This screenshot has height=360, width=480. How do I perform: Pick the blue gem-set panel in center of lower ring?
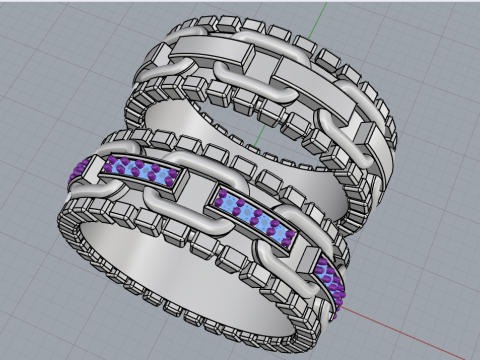tap(254, 217)
